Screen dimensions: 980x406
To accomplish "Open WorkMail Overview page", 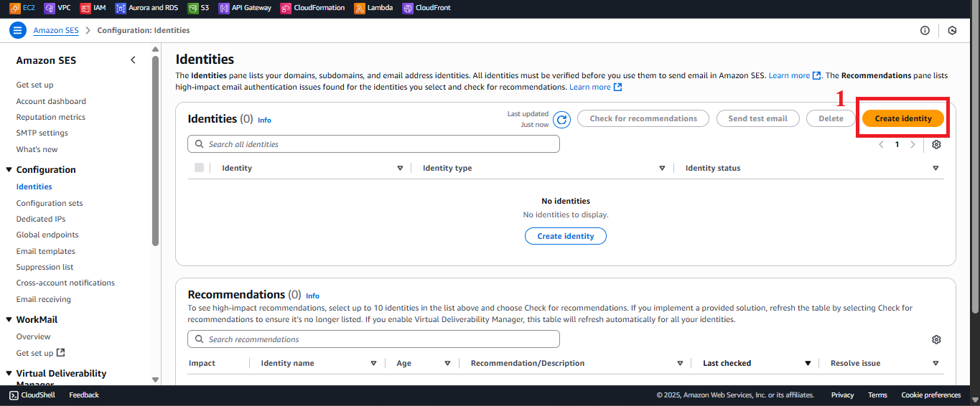I will click(x=33, y=336).
